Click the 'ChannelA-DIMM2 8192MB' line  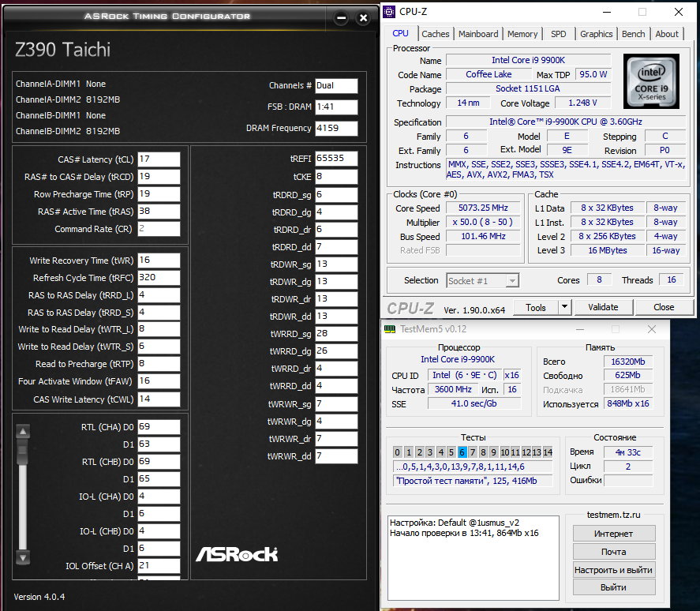pos(68,99)
